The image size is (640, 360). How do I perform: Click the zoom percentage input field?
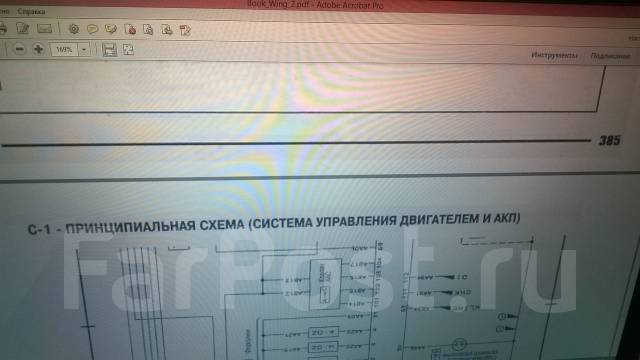[64, 50]
